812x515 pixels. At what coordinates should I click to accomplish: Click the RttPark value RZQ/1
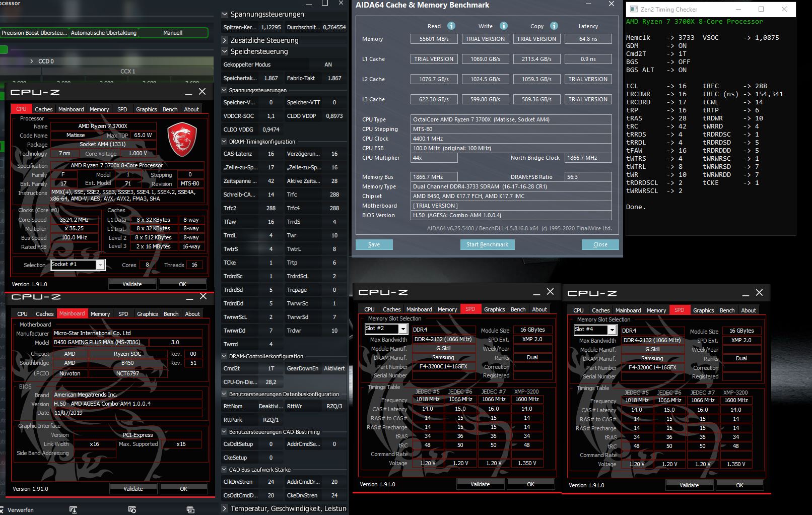271,420
